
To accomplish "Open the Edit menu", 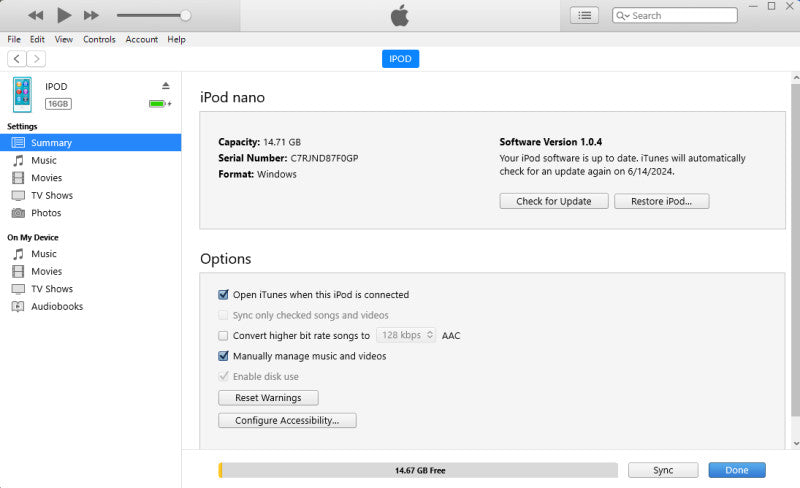I will 37,39.
